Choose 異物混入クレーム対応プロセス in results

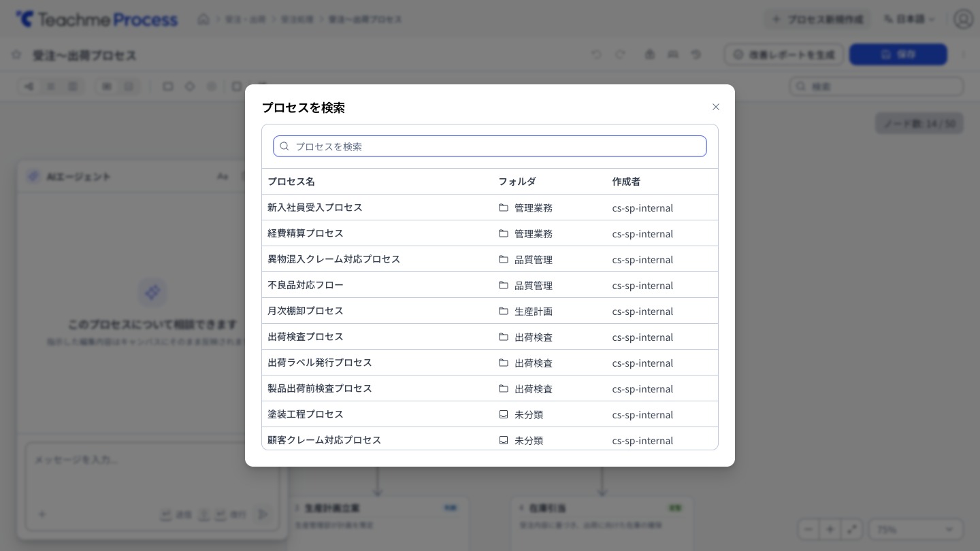tap(490, 259)
